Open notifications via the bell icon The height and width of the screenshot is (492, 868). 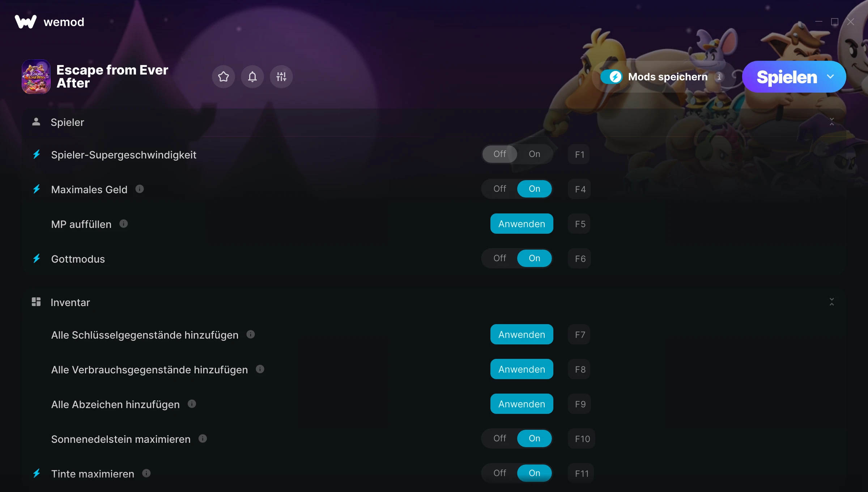point(252,77)
